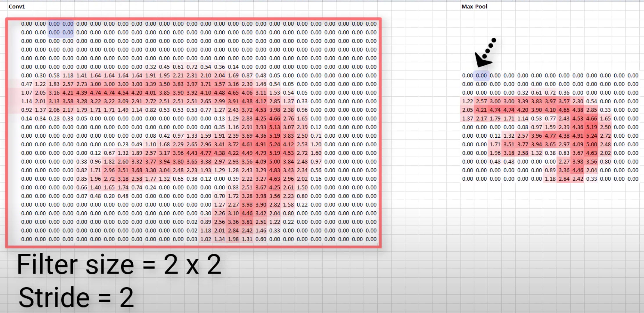Image resolution: width=644 pixels, height=313 pixels.
Task: Select the "Conv1" label cell
Action: pyautogui.click(x=17, y=6)
